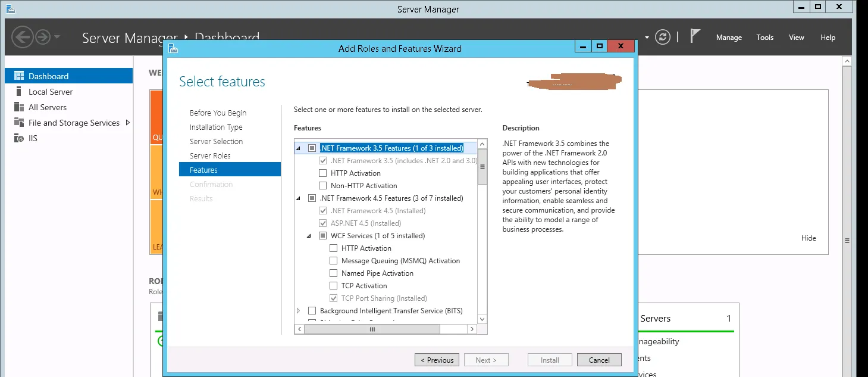The image size is (868, 377).
Task: Check Message Queuing (MSMQ) Activation
Action: tap(334, 261)
